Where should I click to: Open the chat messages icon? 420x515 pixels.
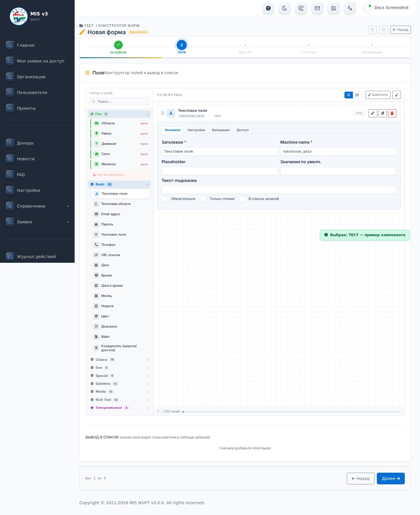[x=301, y=8]
